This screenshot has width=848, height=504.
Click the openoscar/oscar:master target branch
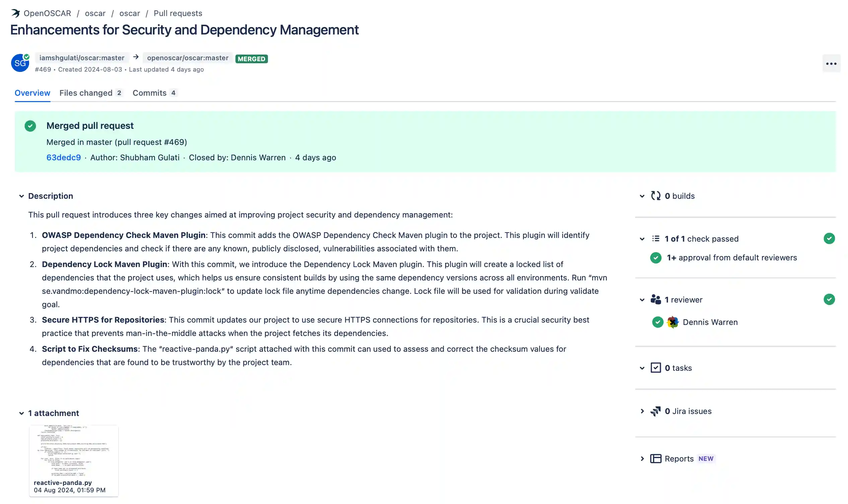click(188, 58)
